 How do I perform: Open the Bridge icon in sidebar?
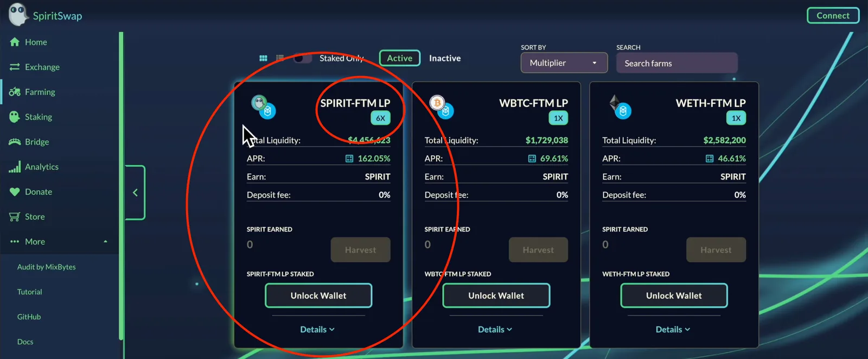click(15, 142)
